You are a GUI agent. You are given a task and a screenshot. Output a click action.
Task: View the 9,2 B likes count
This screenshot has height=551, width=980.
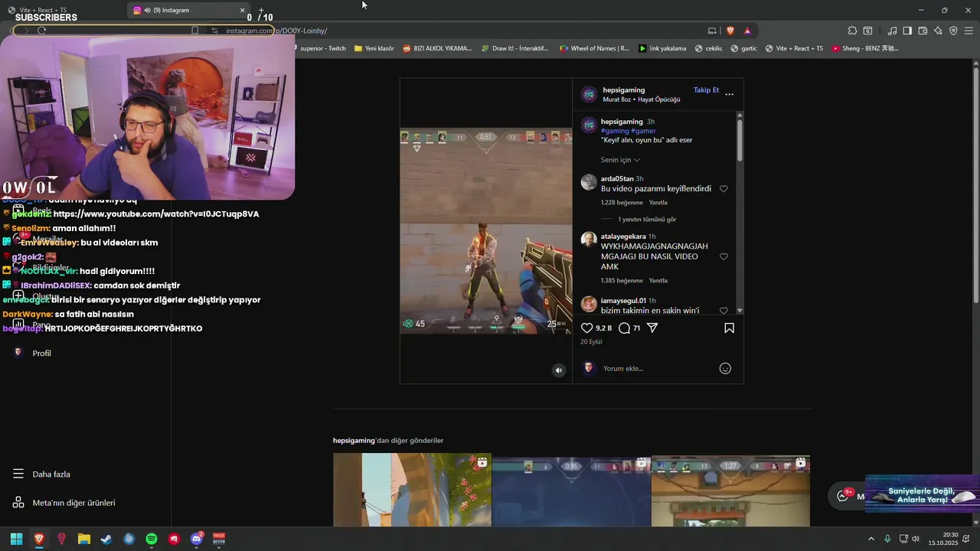pos(603,328)
